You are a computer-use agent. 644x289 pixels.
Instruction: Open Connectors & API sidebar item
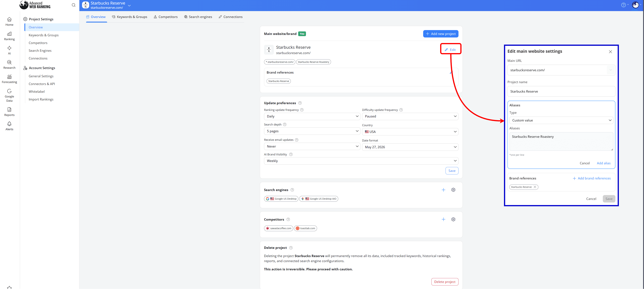tap(42, 84)
